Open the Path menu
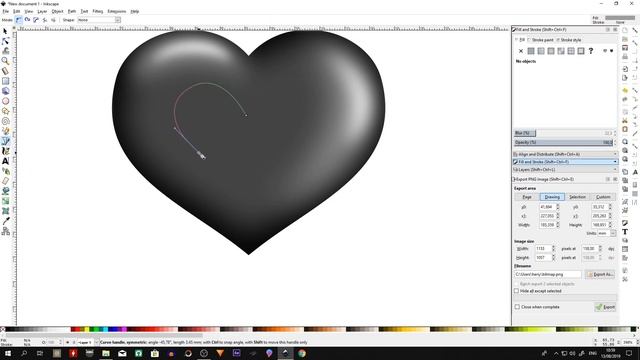 tap(72, 11)
